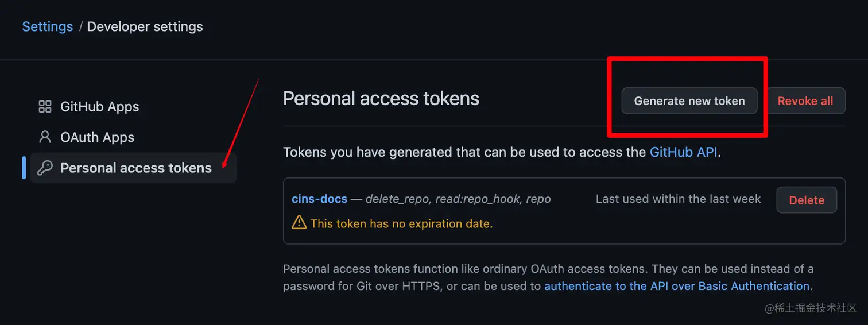Click the red Revoke all button

click(x=805, y=101)
